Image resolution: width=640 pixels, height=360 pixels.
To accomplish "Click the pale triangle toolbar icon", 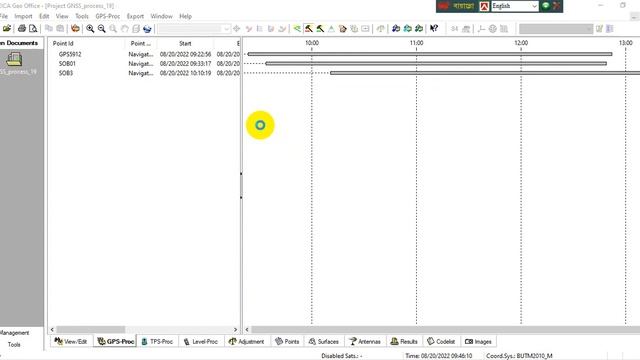I will click(x=331, y=29).
